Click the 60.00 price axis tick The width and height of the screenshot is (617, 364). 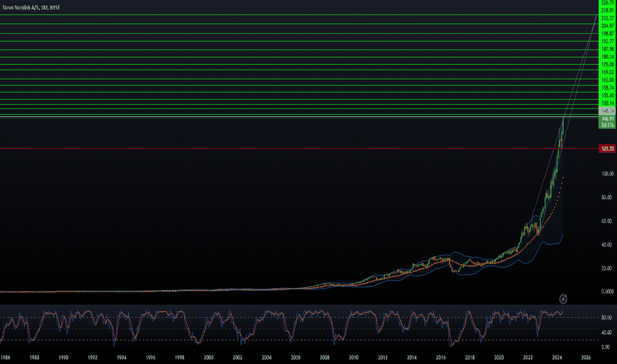(606, 221)
